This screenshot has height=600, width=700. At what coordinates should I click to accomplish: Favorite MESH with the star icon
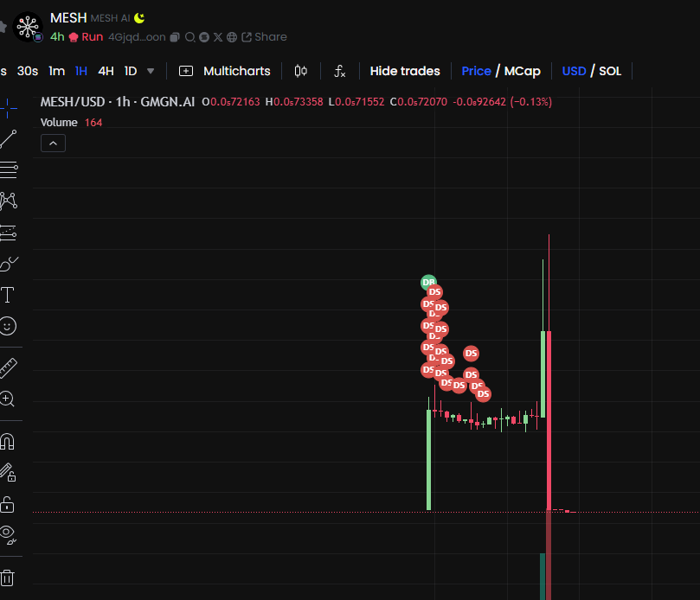(3, 27)
